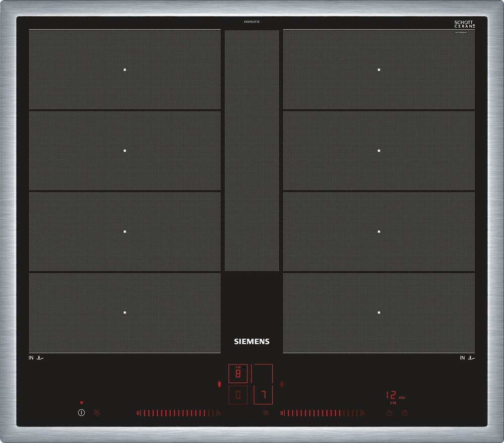Screen dimensions: 504x443
Task: Tap the timer clock icon
Action: click(389, 413)
